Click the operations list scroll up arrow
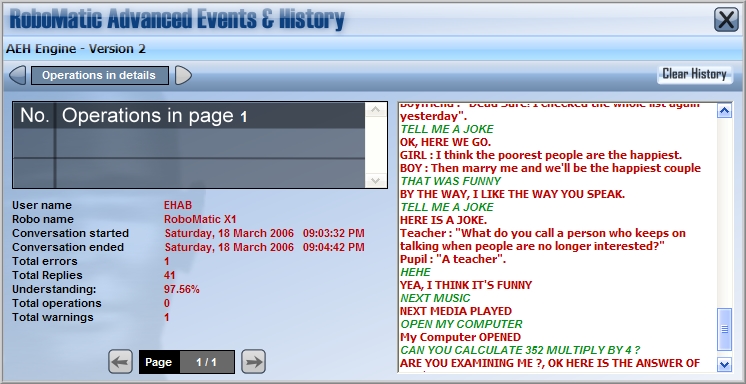 [x=375, y=110]
